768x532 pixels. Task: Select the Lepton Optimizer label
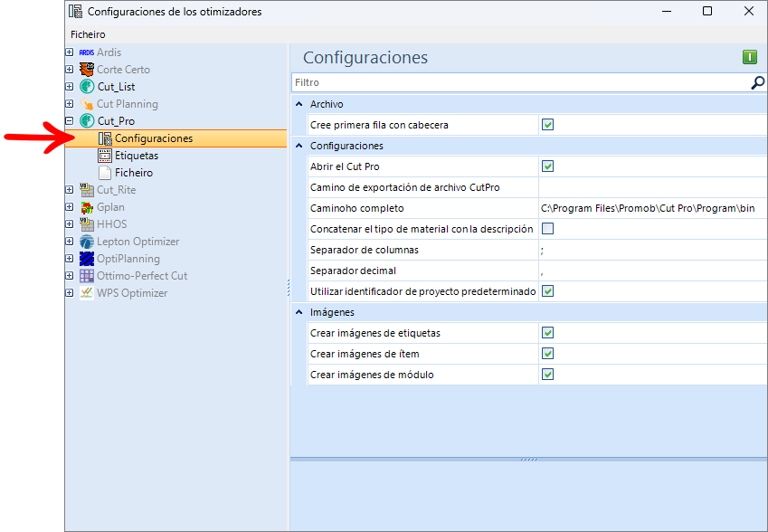coord(138,242)
